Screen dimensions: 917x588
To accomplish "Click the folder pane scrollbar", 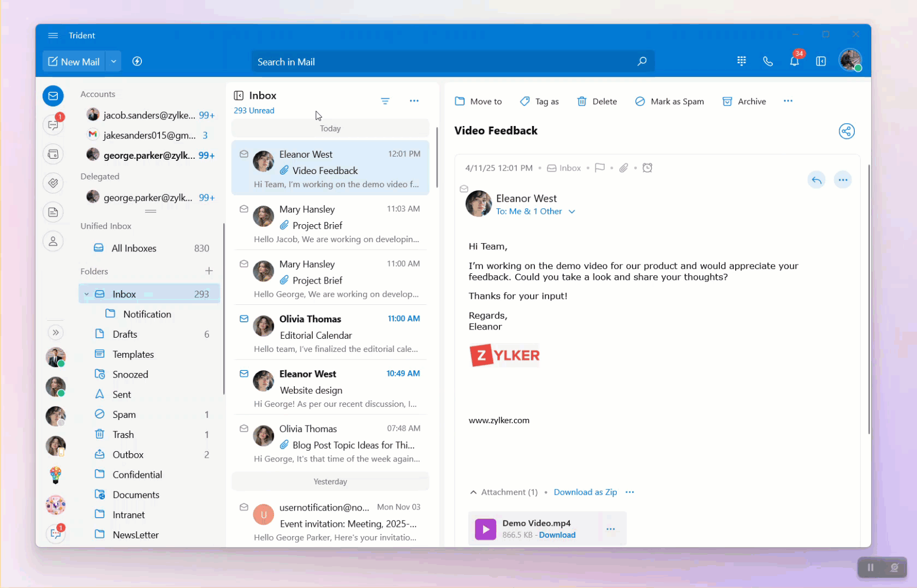I will 223,309.
